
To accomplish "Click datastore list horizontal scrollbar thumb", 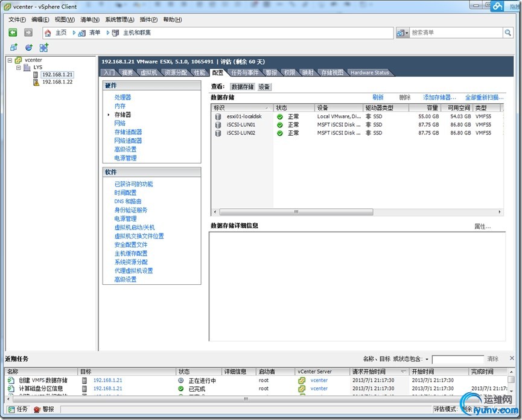I will pyautogui.click(x=296, y=212).
